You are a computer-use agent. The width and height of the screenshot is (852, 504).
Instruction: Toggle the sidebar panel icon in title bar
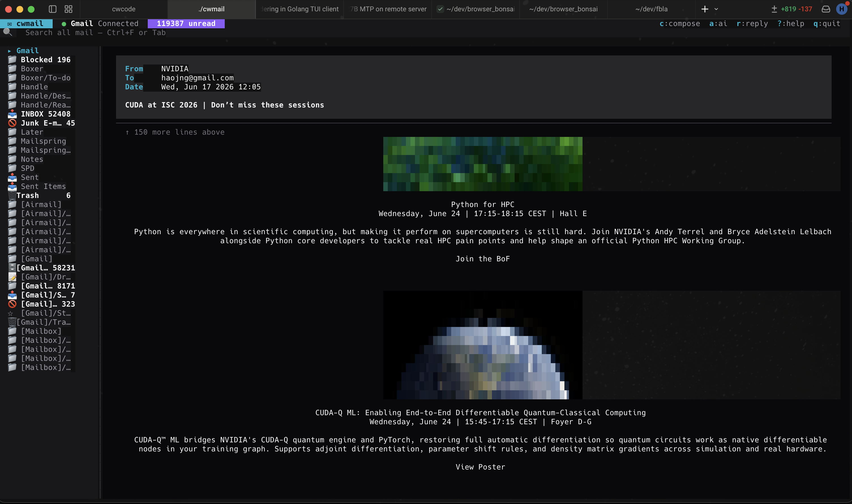[x=52, y=9]
